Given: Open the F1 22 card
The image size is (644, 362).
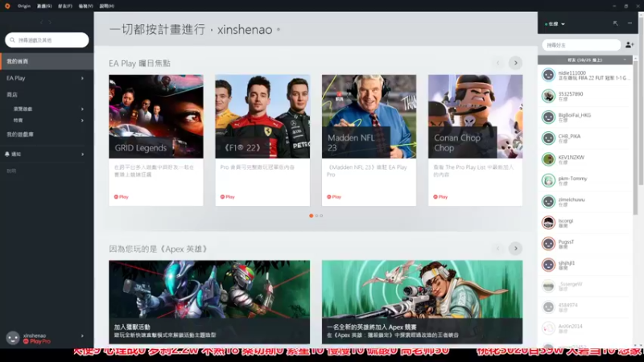Looking at the screenshot, I should [x=262, y=140].
